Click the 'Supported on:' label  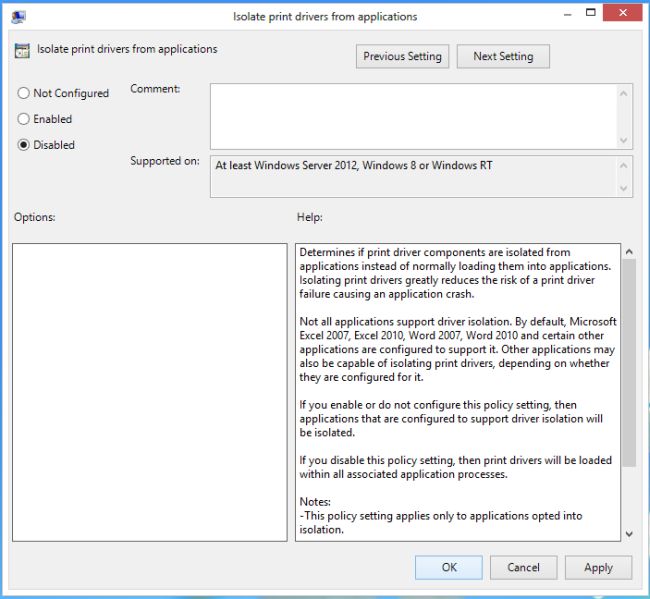165,161
